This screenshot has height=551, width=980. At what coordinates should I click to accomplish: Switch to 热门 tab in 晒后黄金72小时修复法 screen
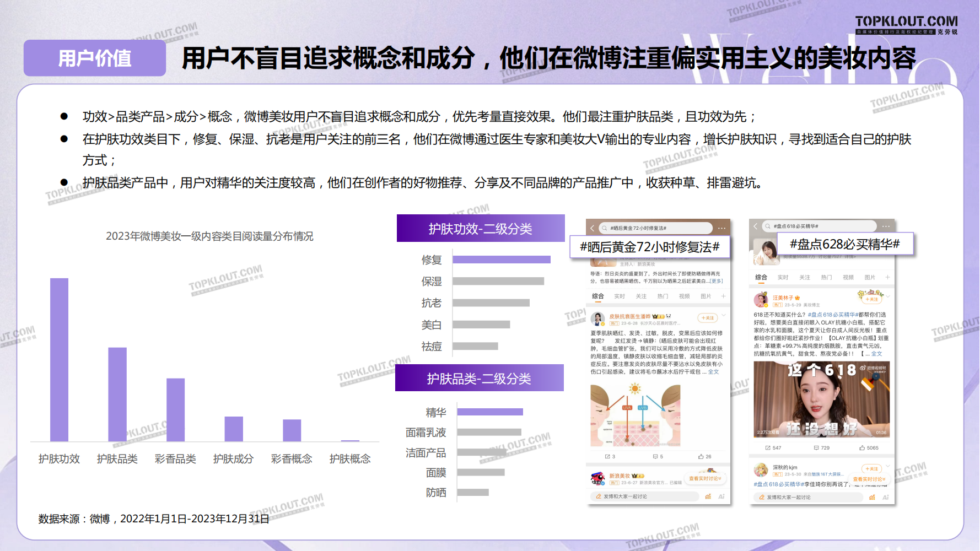tap(663, 296)
